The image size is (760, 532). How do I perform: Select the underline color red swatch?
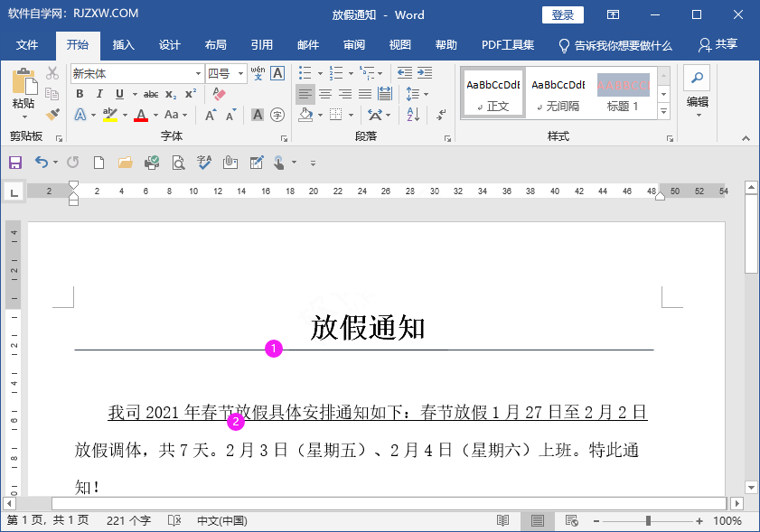click(142, 119)
